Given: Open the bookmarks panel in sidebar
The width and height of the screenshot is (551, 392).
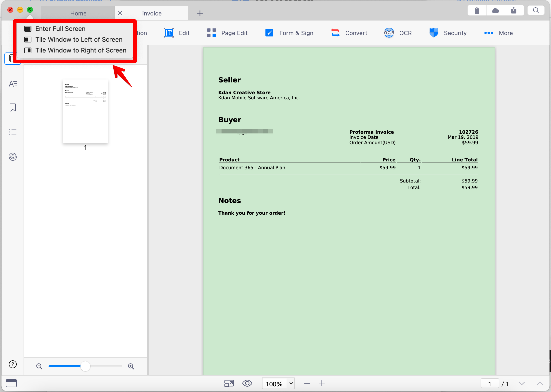Looking at the screenshot, I should 13,107.
